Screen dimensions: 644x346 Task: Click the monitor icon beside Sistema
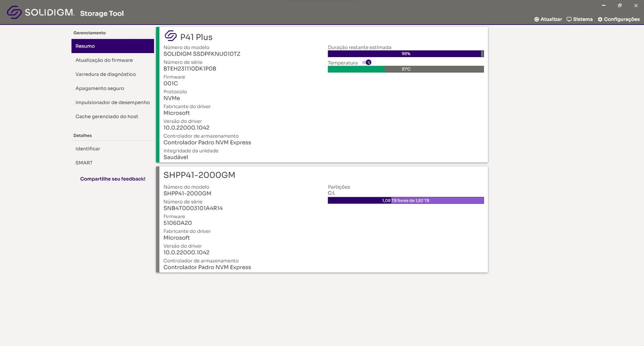[x=569, y=19]
